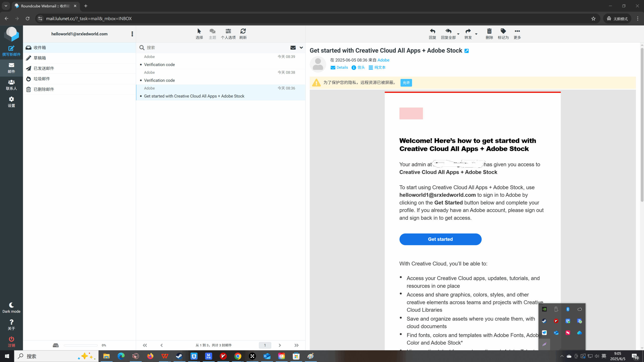The width and height of the screenshot is (644, 362).
Task: Select Get started with Creative Cloud message row
Action: coord(221,92)
